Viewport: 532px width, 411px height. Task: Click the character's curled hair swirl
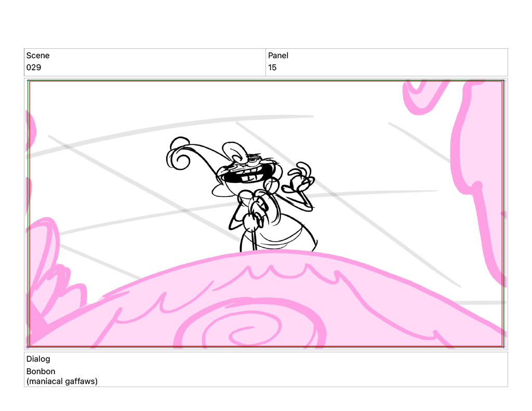179,155
